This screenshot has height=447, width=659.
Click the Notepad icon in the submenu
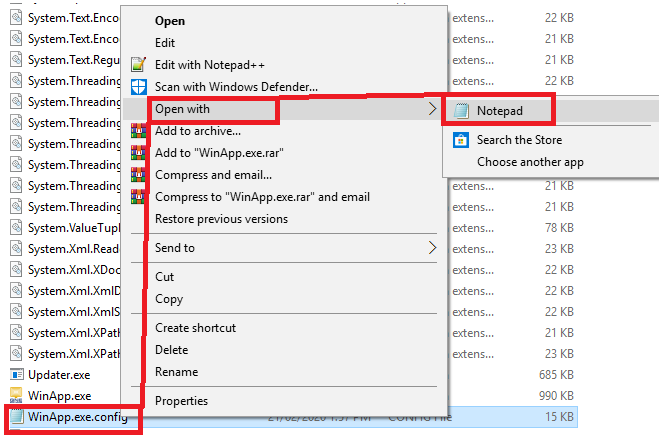pos(461,110)
